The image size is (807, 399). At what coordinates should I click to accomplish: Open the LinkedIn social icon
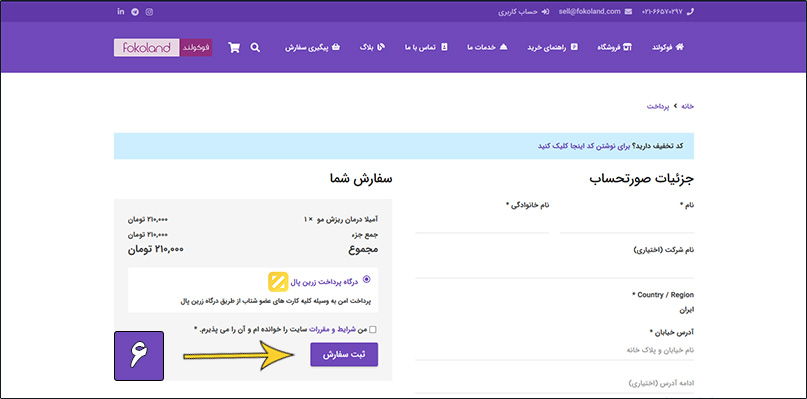[120, 12]
